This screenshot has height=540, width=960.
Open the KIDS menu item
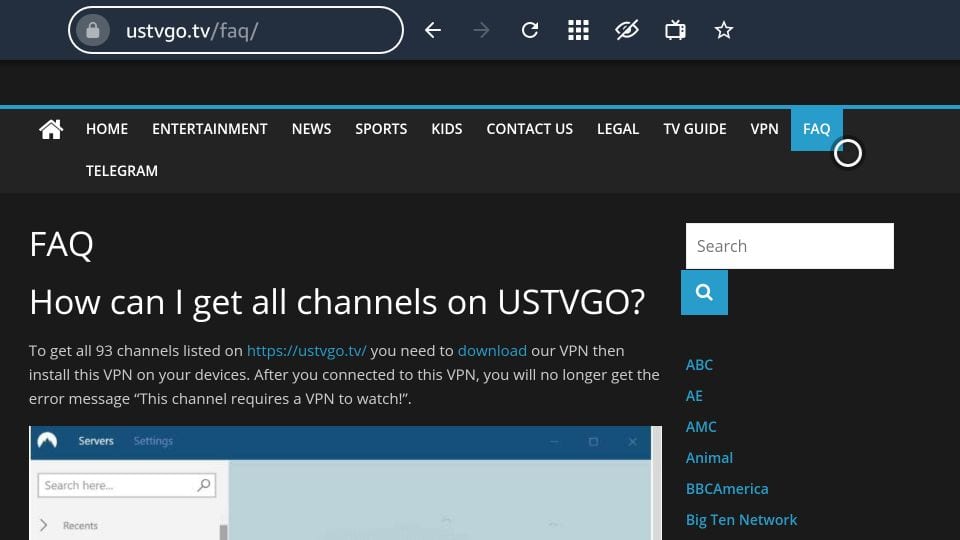(x=447, y=129)
